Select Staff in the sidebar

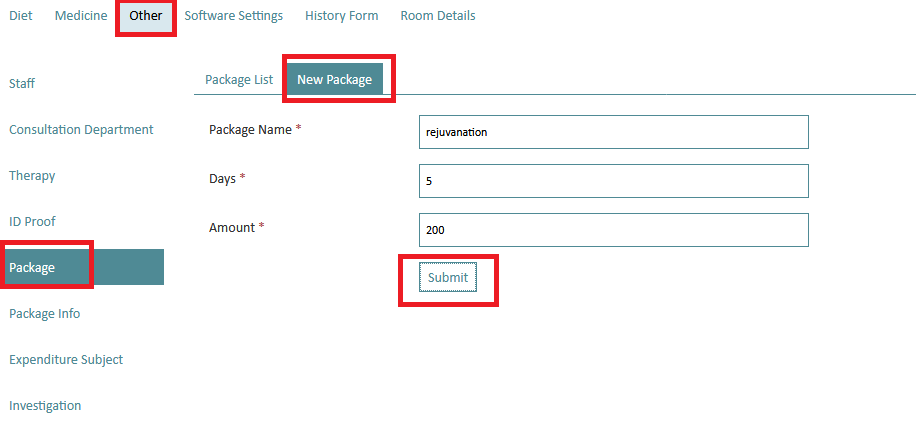coord(22,84)
